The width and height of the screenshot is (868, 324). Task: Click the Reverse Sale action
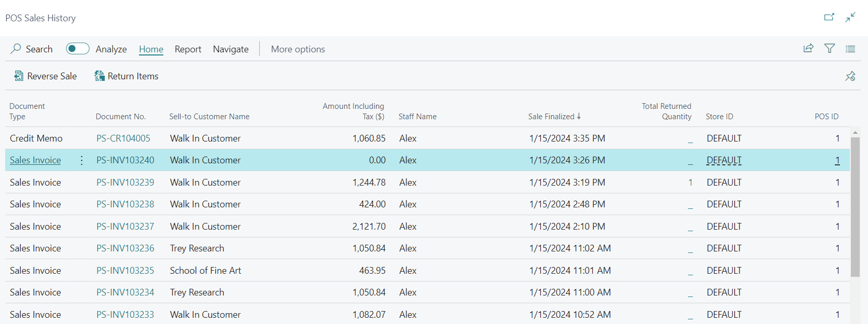pyautogui.click(x=46, y=76)
